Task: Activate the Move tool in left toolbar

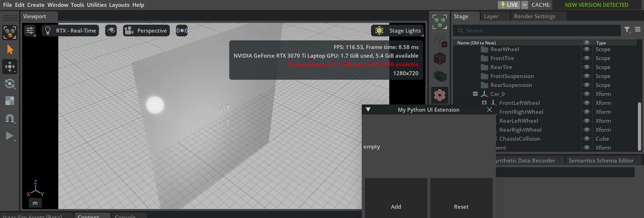Action: tap(10, 67)
